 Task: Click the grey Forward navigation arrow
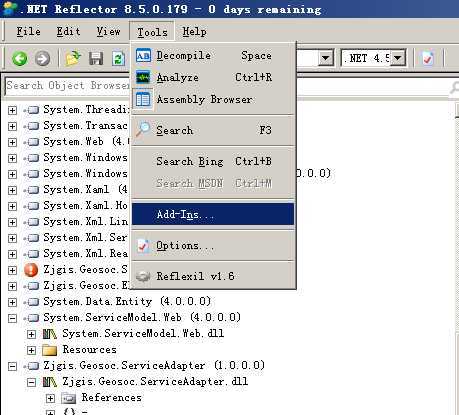pos(42,59)
